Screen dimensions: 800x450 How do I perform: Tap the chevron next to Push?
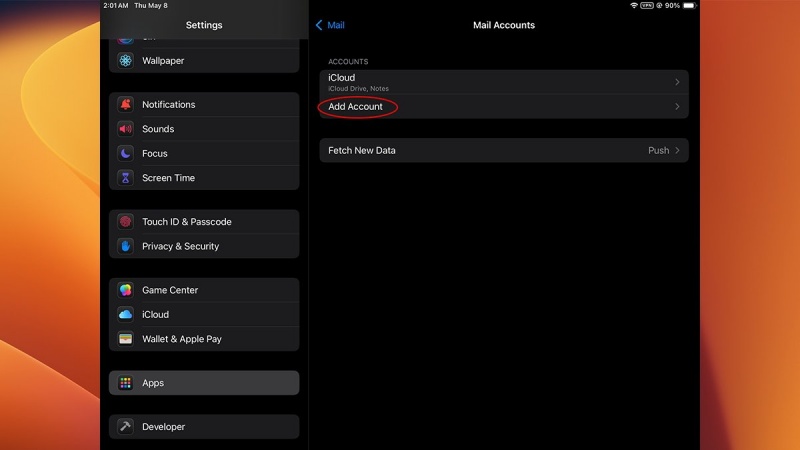(x=677, y=151)
